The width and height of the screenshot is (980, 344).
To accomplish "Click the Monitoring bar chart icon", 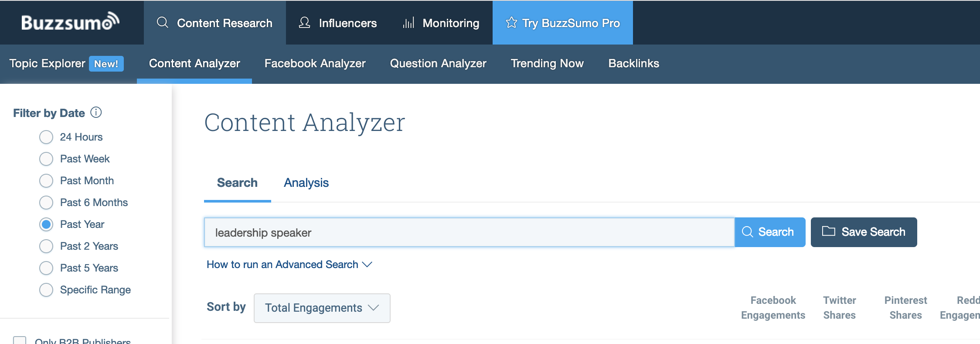I will coord(408,23).
